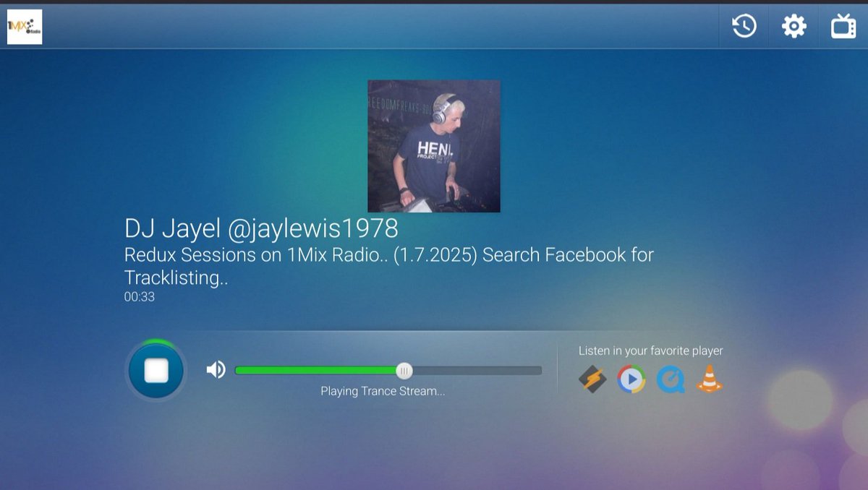
Task: Open stream in Windows Media Player icon
Action: pos(631,379)
